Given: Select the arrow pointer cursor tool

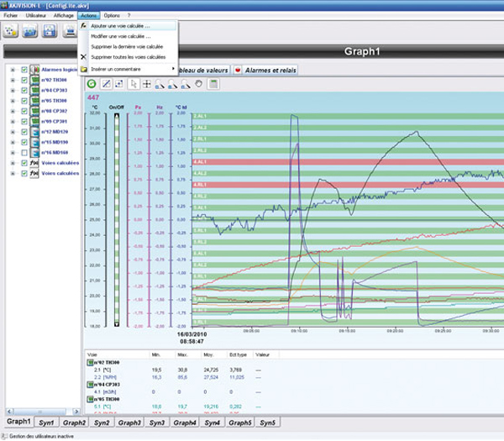Looking at the screenshot, I should click(134, 84).
